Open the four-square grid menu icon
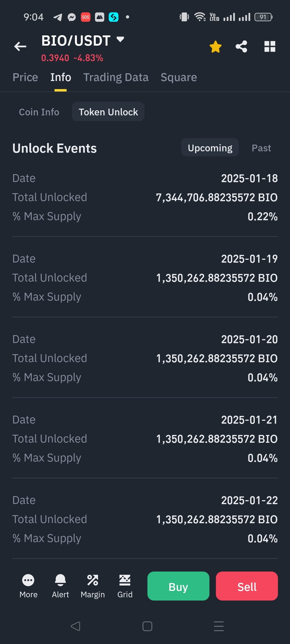The width and height of the screenshot is (290, 644). coord(270,46)
